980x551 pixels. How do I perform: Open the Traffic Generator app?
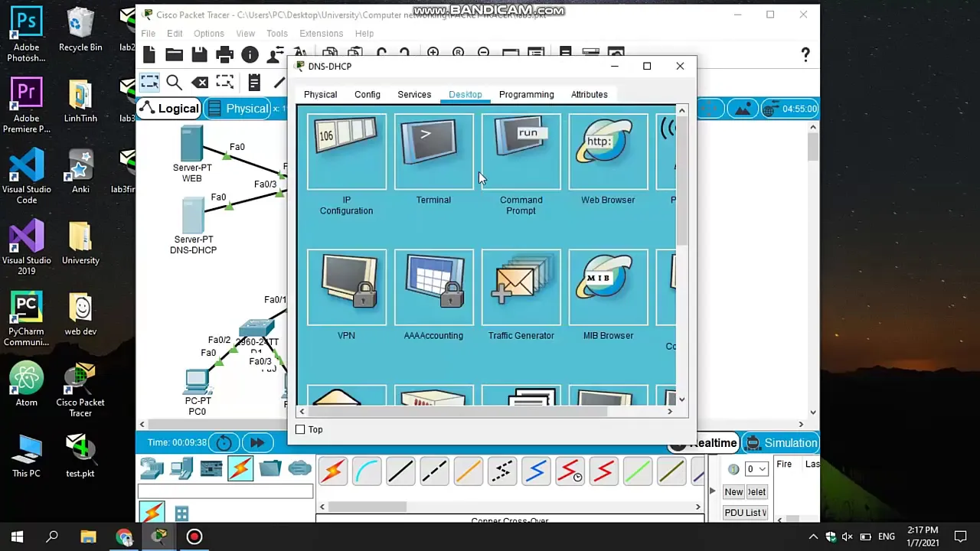click(x=521, y=287)
